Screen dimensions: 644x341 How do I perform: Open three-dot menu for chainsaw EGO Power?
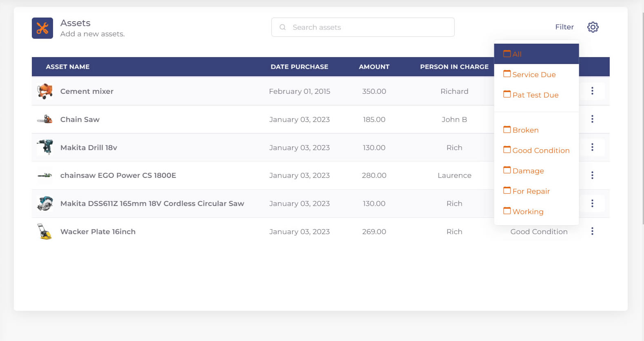coord(592,175)
